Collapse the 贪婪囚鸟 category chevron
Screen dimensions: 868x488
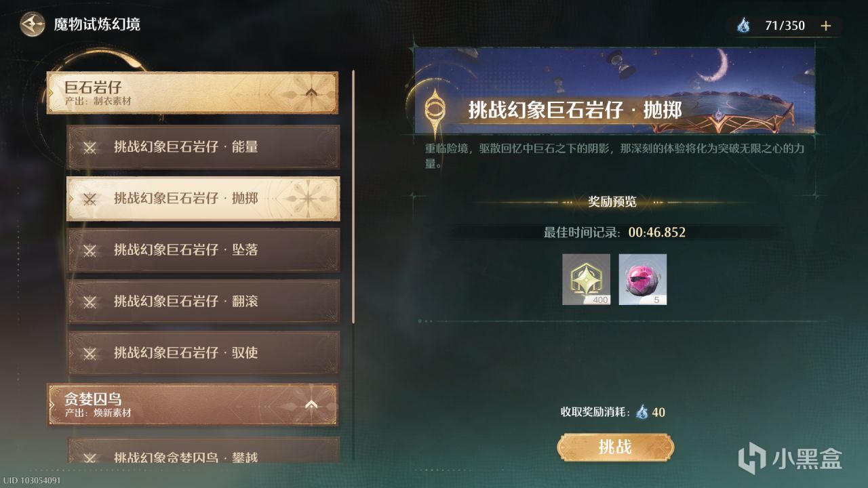[x=311, y=405]
